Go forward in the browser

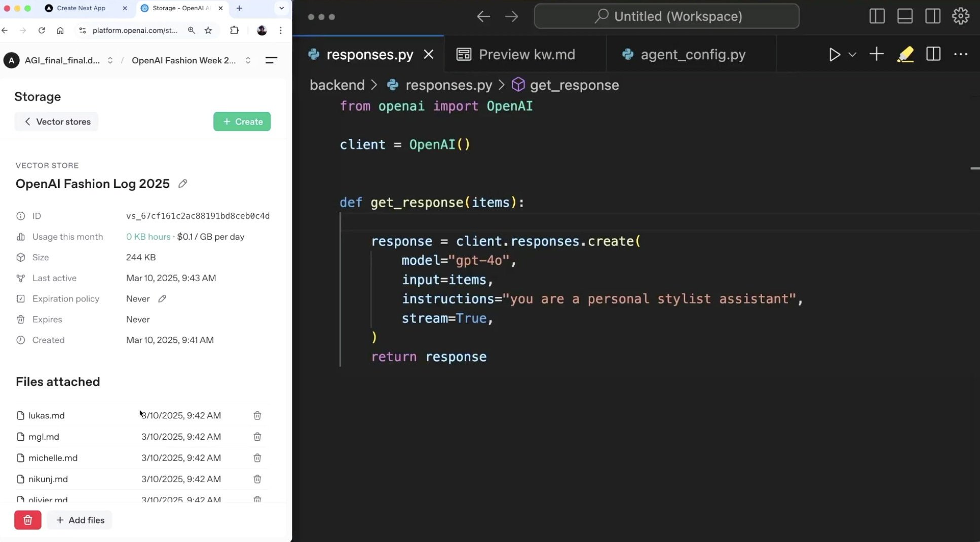click(x=23, y=30)
